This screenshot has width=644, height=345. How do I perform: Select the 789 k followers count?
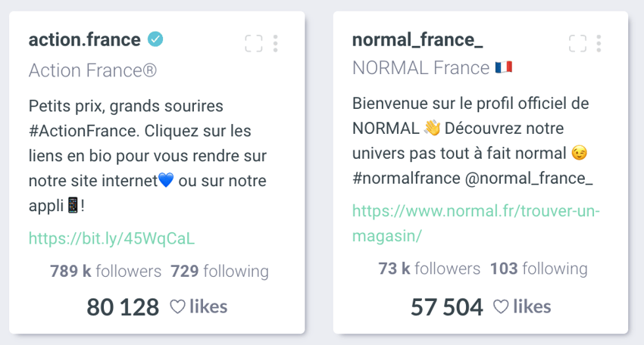(x=105, y=271)
